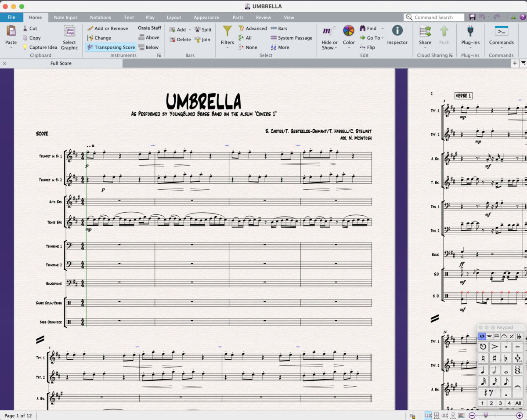Viewport: 527px width, 420px height.
Task: Click the System Passage button
Action: [291, 38]
